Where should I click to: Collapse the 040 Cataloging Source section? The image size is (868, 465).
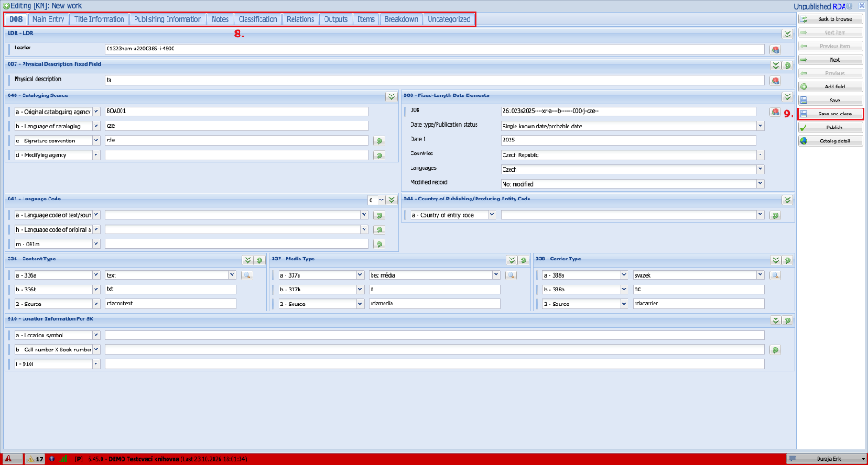pyautogui.click(x=391, y=96)
